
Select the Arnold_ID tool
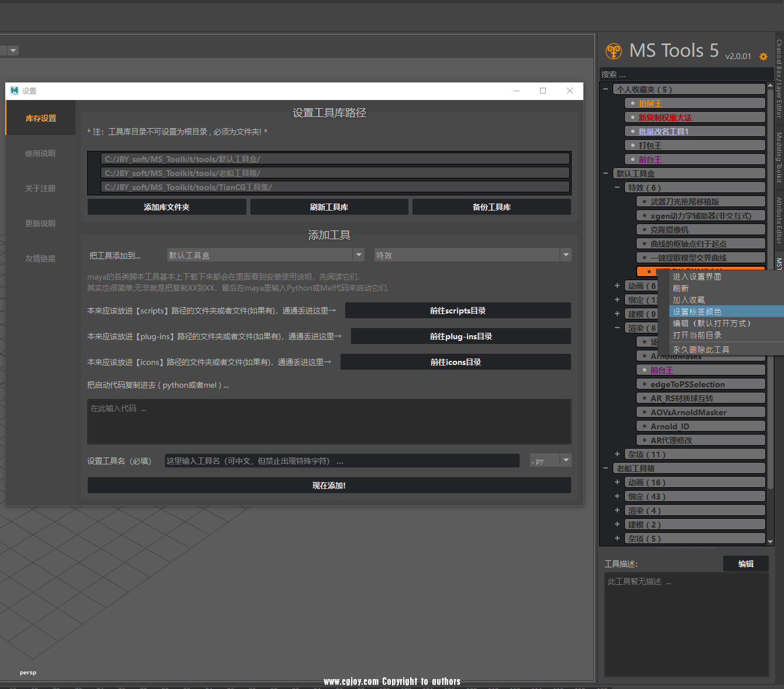(x=701, y=426)
